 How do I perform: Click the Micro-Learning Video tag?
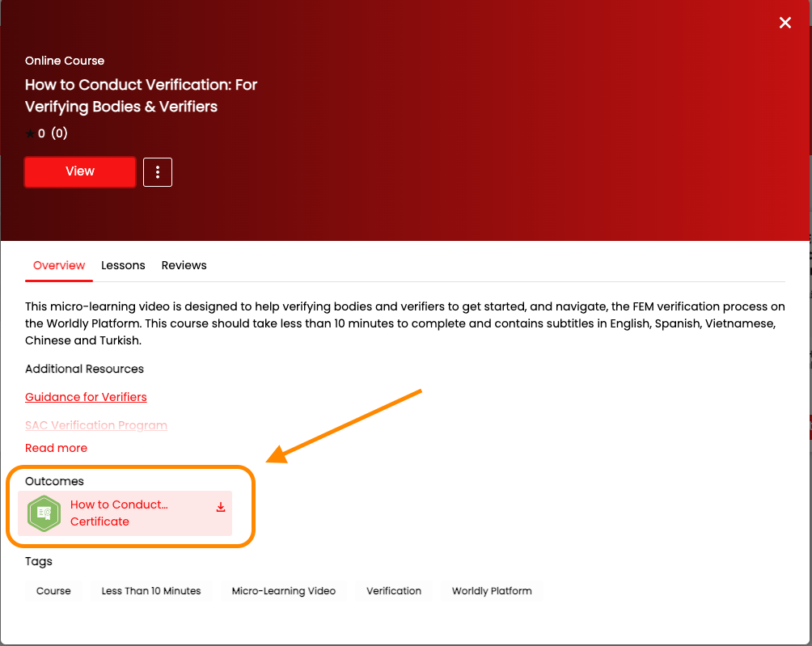(283, 591)
